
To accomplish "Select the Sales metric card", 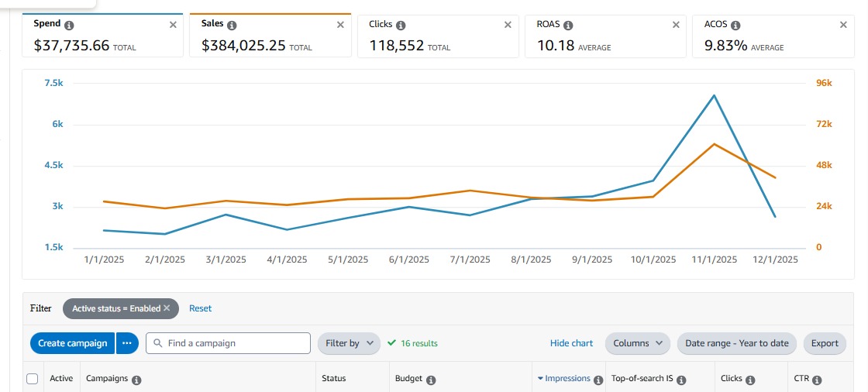I will pyautogui.click(x=270, y=36).
